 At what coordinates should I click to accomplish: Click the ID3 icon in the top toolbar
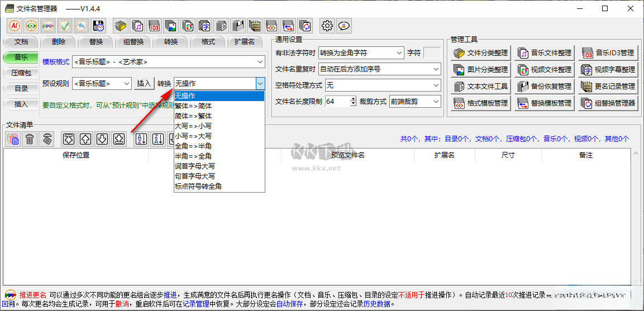154,26
